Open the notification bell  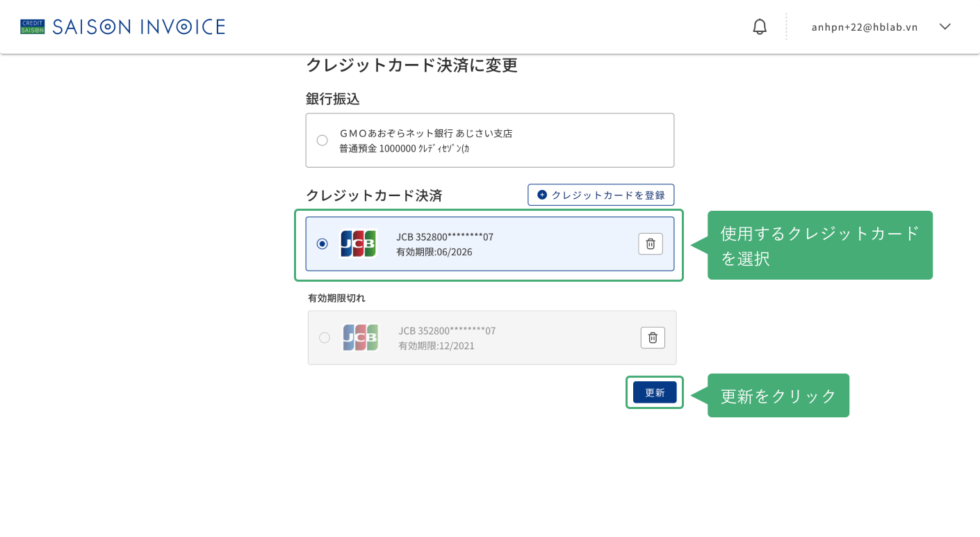click(x=760, y=26)
